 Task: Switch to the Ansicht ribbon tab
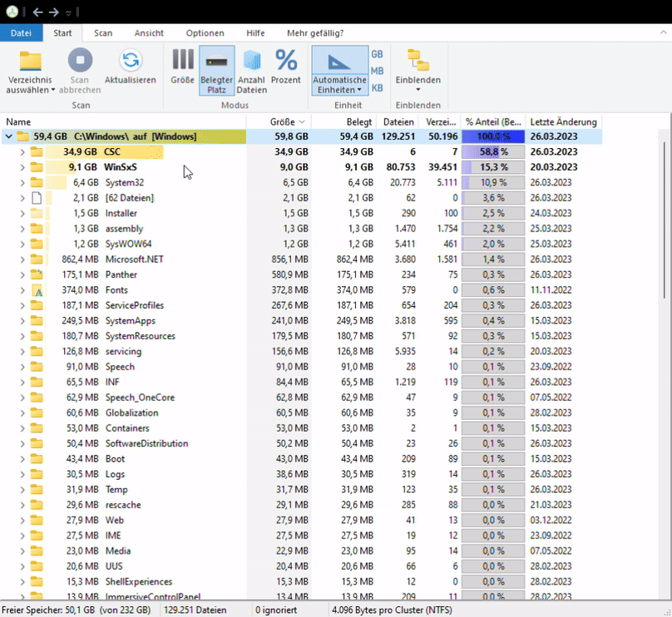click(x=149, y=33)
